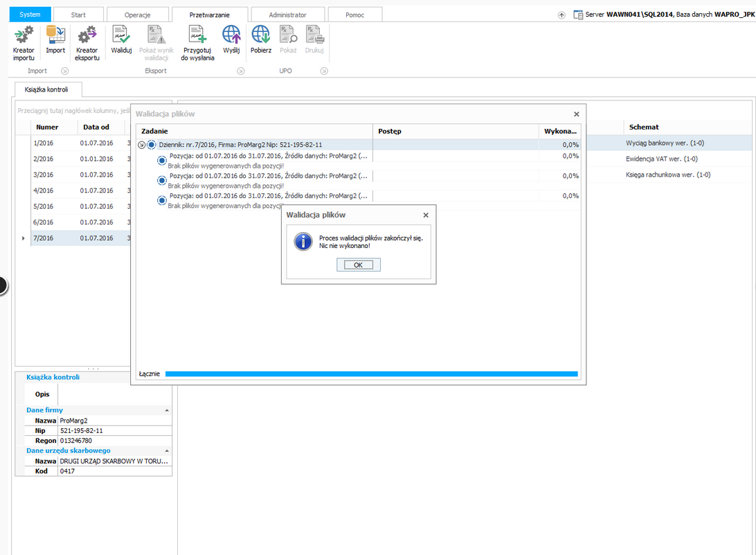This screenshot has height=555, width=756.
Task: Click the Zadanie column header
Action: [x=255, y=131]
